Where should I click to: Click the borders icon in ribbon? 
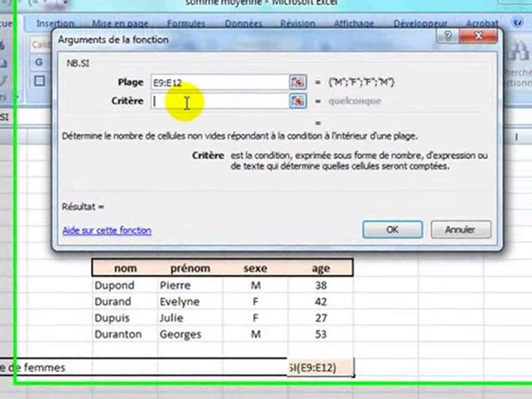pyautogui.click(x=39, y=81)
